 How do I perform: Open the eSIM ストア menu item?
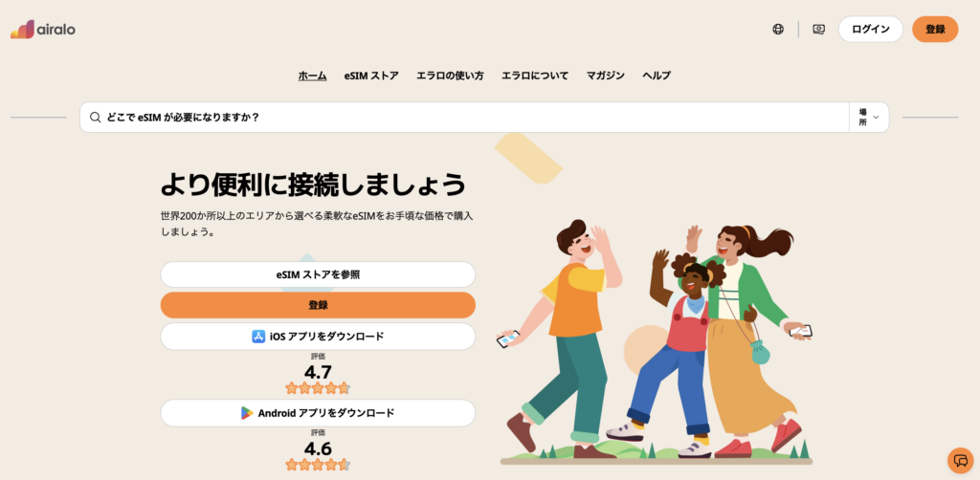pyautogui.click(x=371, y=76)
